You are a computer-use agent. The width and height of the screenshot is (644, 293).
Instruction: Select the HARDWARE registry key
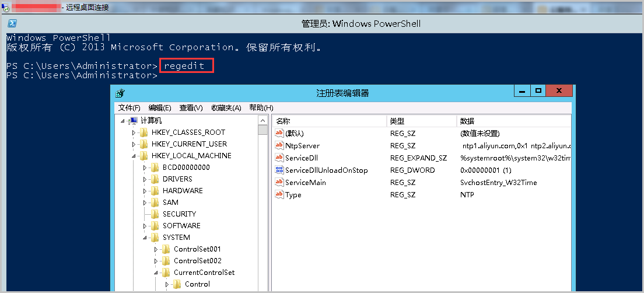[x=183, y=191]
